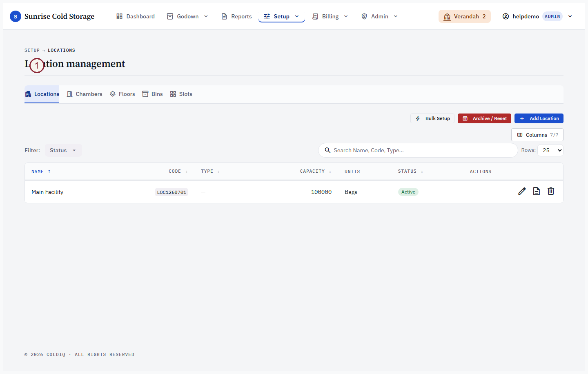Select the Locations tab
The width and height of the screenshot is (588, 374).
coord(42,94)
